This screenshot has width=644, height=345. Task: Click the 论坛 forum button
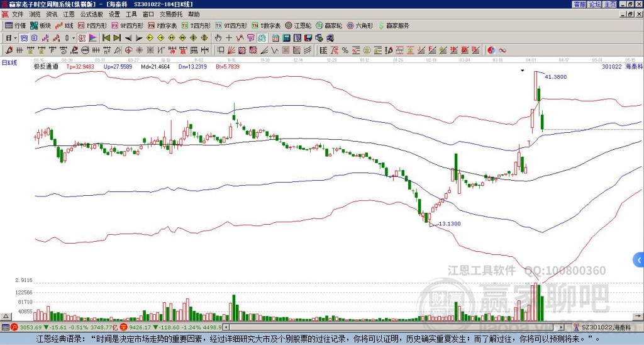click(x=595, y=4)
